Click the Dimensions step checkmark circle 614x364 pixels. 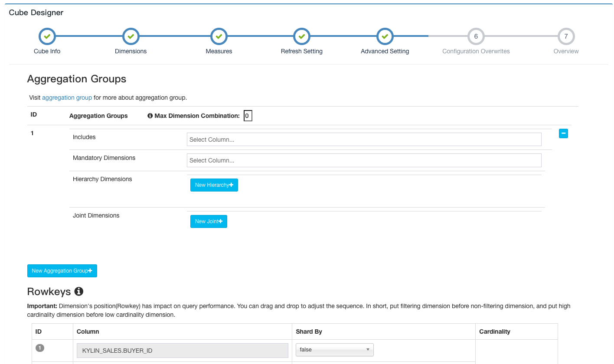pyautogui.click(x=131, y=36)
